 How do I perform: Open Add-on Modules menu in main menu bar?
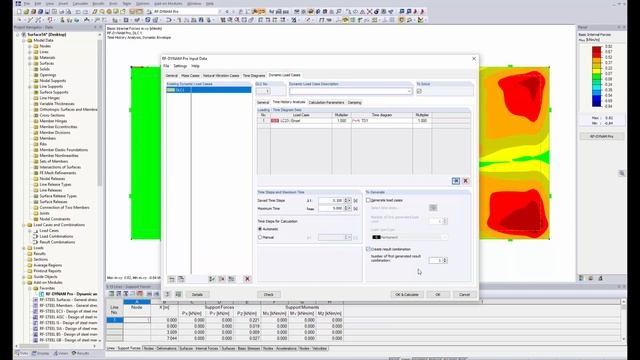[x=168, y=4]
